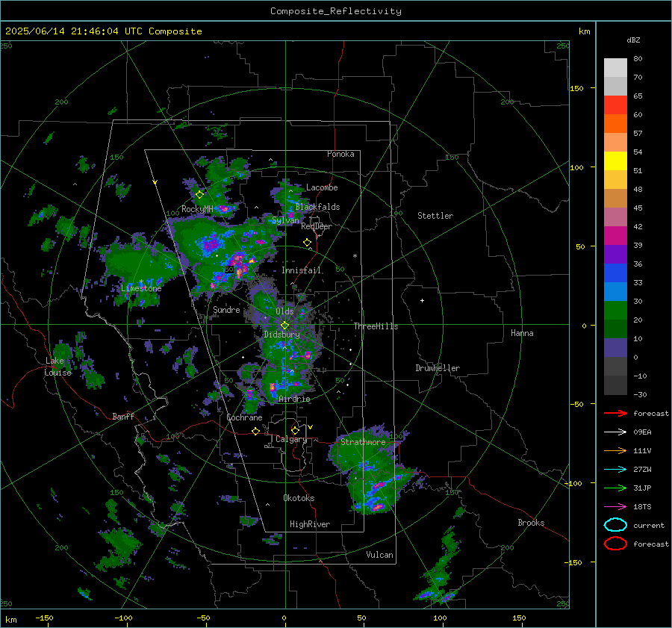The width and height of the screenshot is (672, 628).
Task: Click the yellow diamond marker near RockyMH
Action: (199, 195)
